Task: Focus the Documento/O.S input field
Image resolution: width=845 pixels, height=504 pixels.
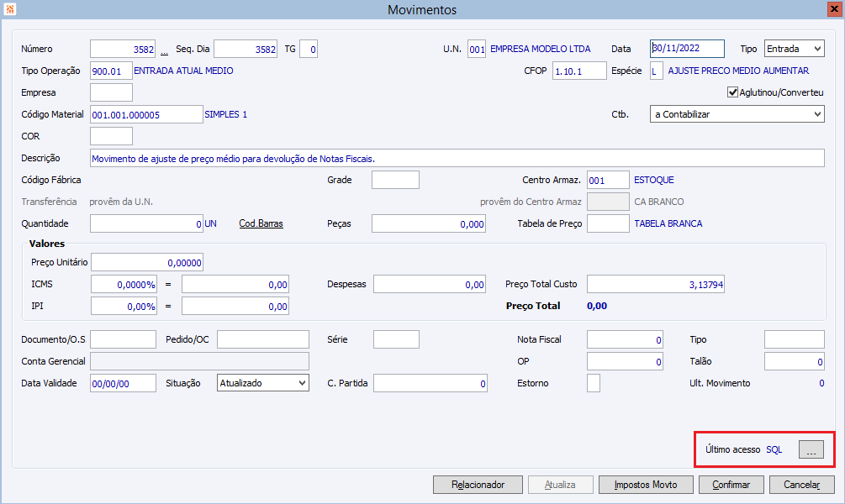Action: pos(123,339)
